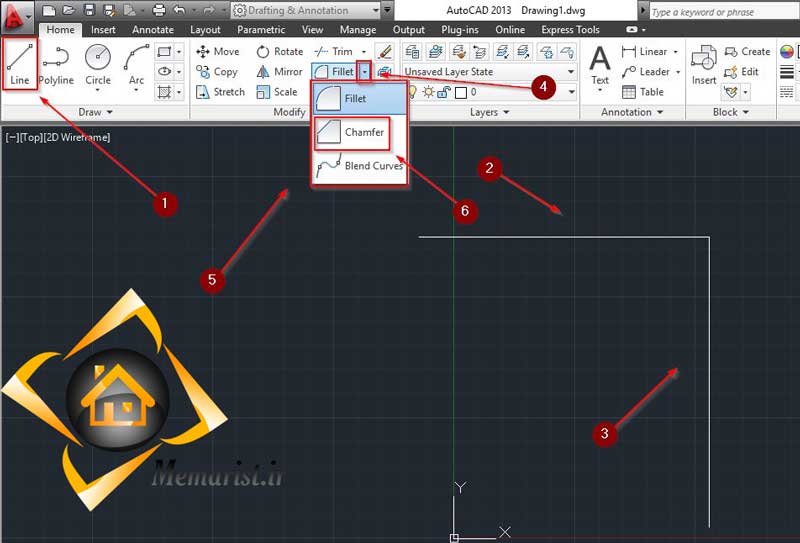Insert Text annotation tool
The height and width of the screenshot is (543, 800).
click(599, 65)
